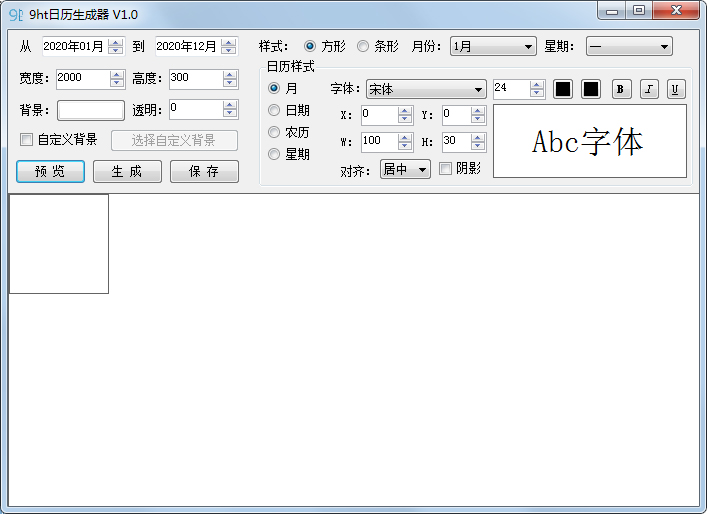Increase the W width value 100
The image size is (707, 514).
click(x=405, y=138)
